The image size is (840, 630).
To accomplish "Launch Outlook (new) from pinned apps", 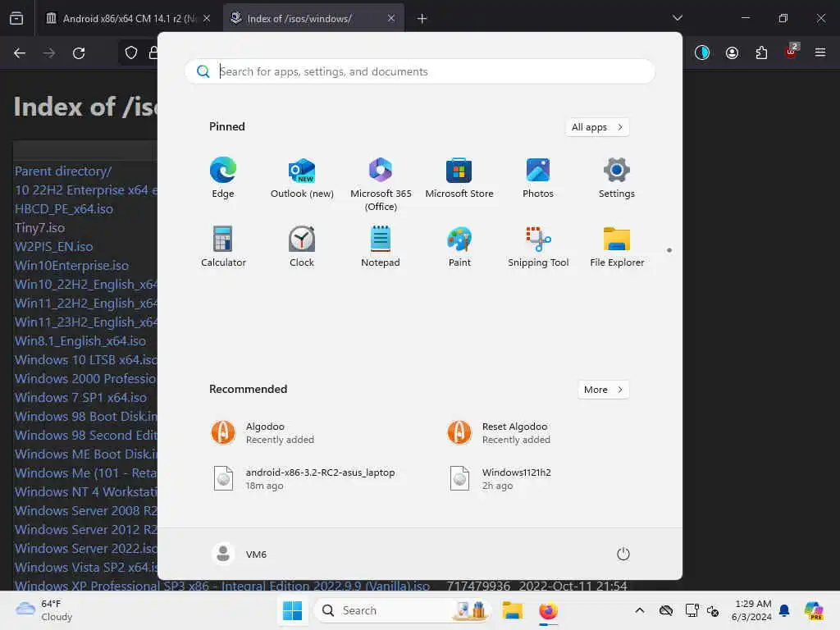I will click(302, 178).
